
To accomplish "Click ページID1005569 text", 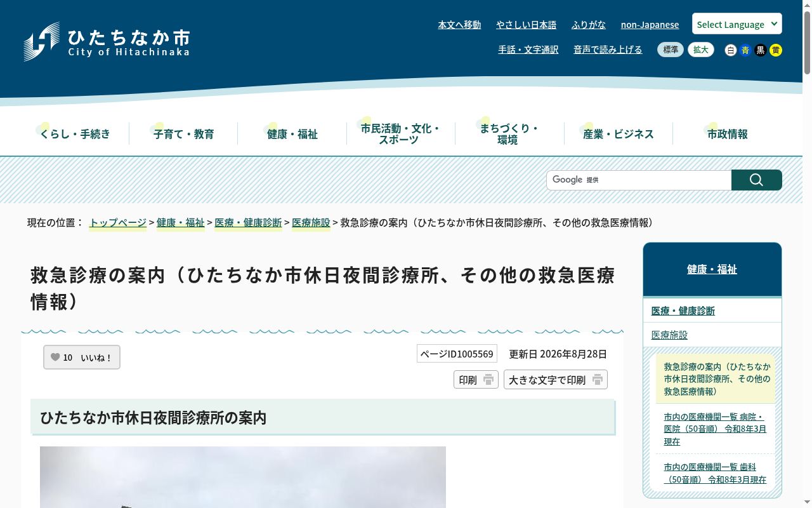I will click(x=457, y=354).
